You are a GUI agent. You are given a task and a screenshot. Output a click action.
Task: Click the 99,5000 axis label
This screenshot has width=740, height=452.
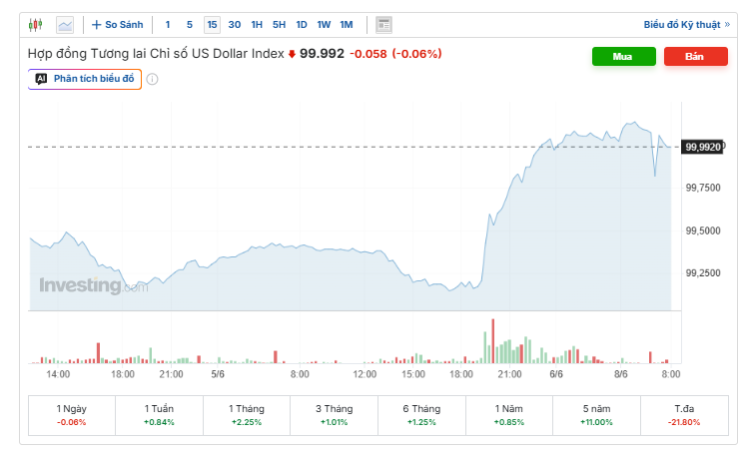point(703,231)
